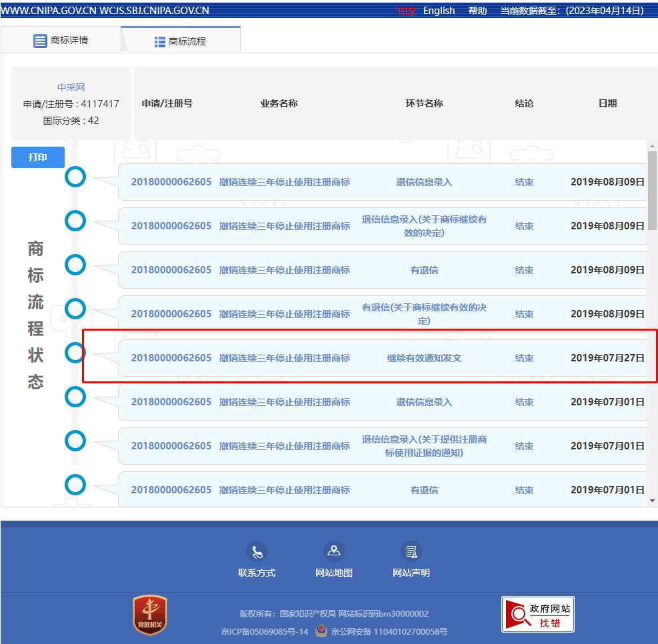Open the 网站地图 sitemap icon

(333, 551)
